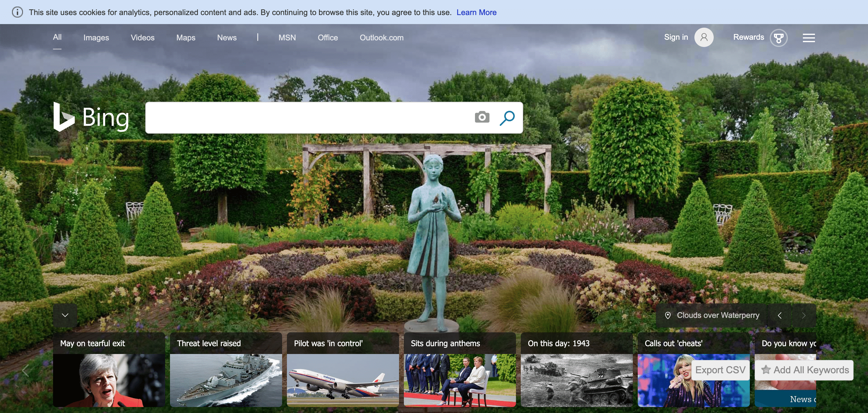Toggle to the Images search tab
Image resolution: width=868 pixels, height=413 pixels.
point(96,38)
